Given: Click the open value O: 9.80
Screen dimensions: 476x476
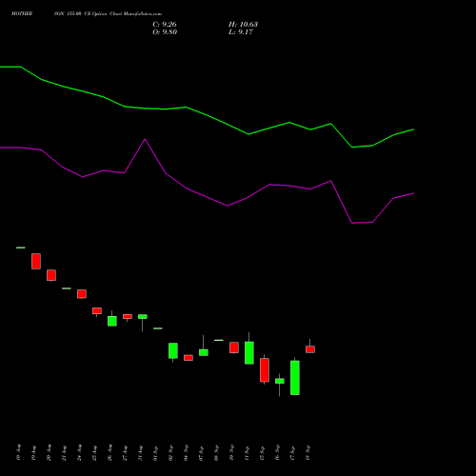Looking at the screenshot, I should (x=165, y=32).
